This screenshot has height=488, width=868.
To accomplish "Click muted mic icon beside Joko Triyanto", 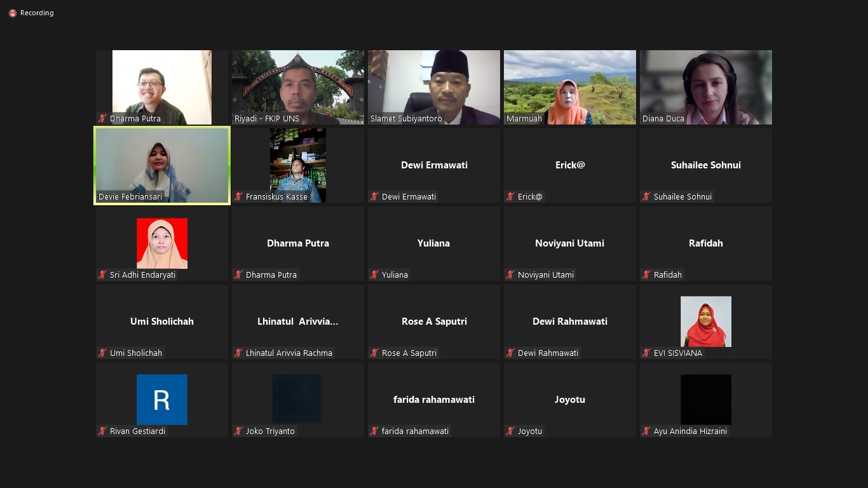I will pos(238,431).
